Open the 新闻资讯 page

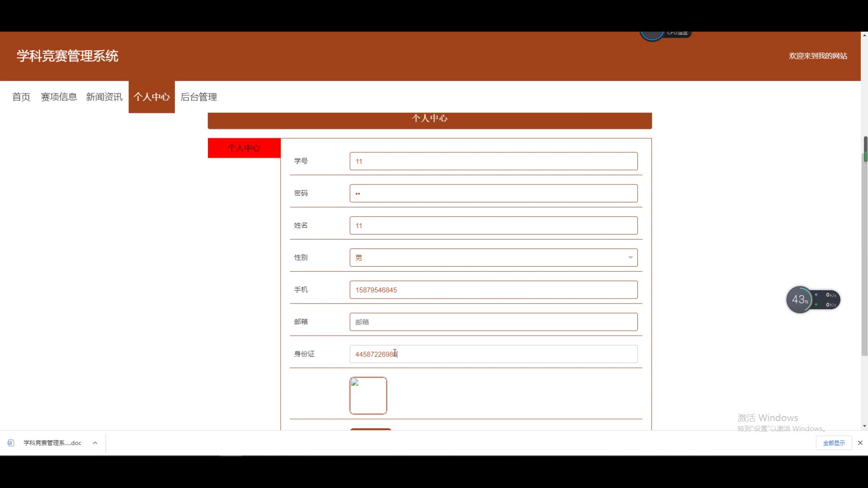pos(104,97)
